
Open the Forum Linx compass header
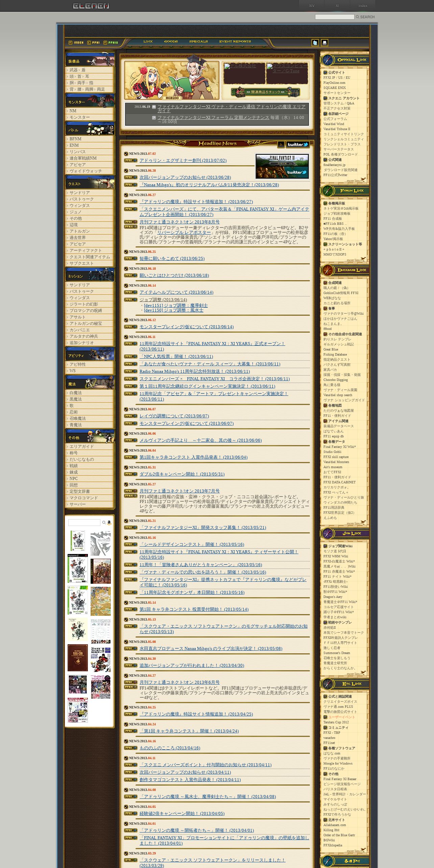click(345, 191)
